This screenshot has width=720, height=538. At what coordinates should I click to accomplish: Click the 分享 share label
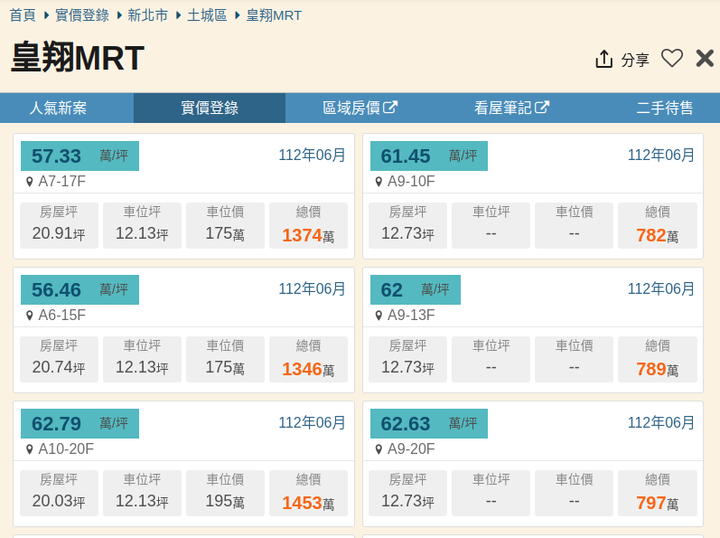[635, 60]
